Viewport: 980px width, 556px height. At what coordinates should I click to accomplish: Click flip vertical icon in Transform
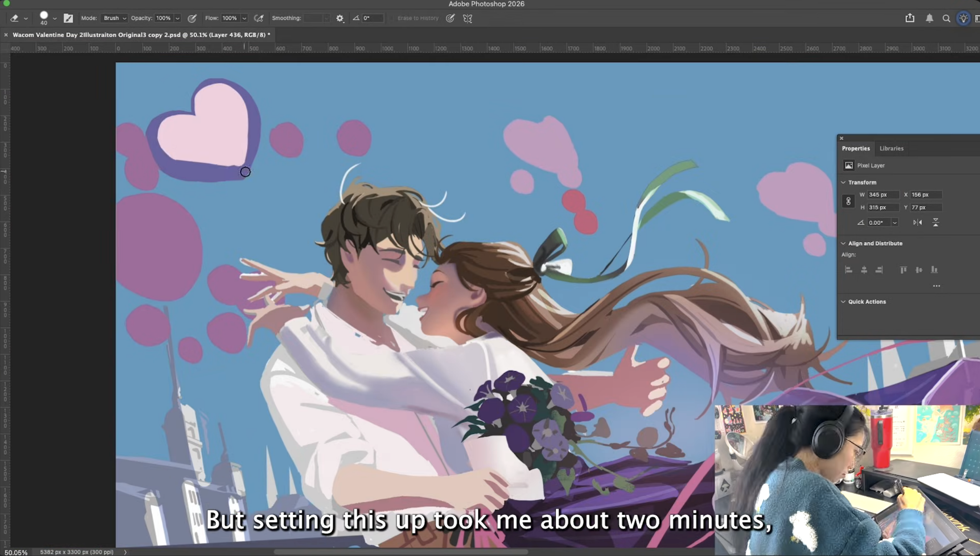(936, 223)
